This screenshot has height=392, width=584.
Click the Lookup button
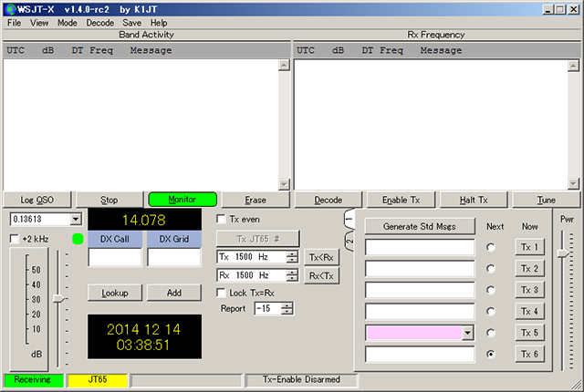coord(115,293)
